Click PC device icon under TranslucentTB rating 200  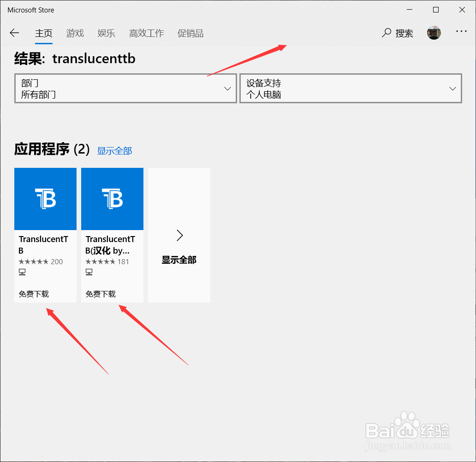[22, 272]
